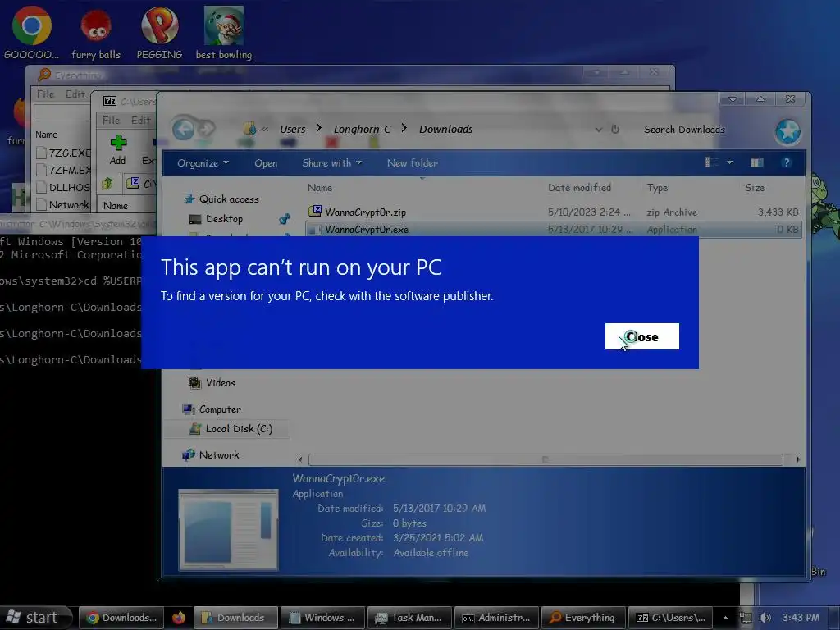Open File menu in 7-Zip window
The image size is (840, 630).
pos(111,121)
